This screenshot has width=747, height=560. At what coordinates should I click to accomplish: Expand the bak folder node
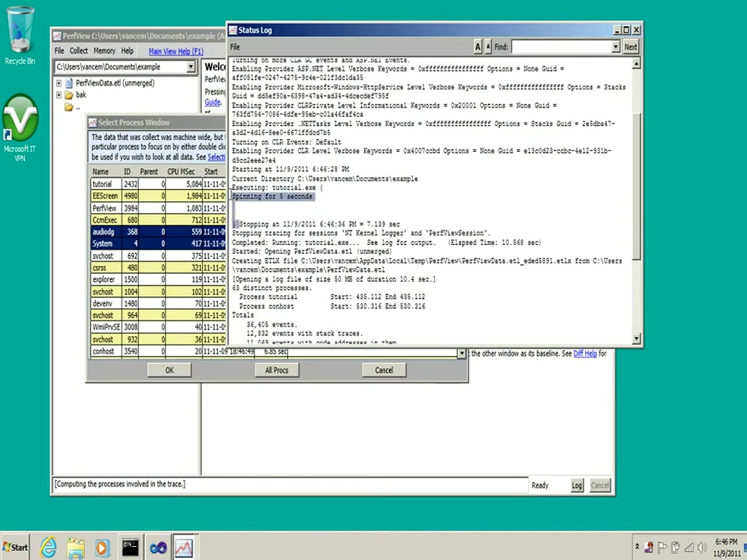click(58, 94)
